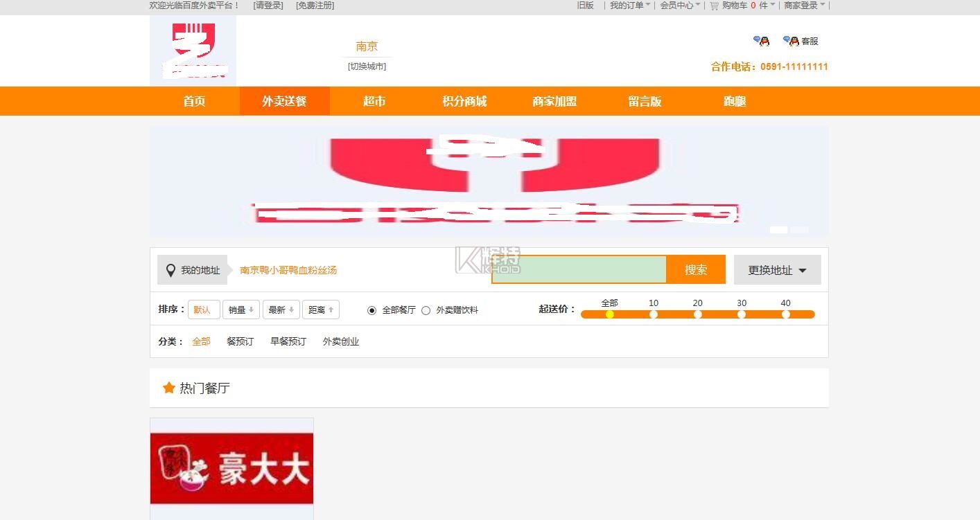Screen dimensions: 980x520
Task: Click the first QQ penguin chat icon
Action: [x=762, y=42]
